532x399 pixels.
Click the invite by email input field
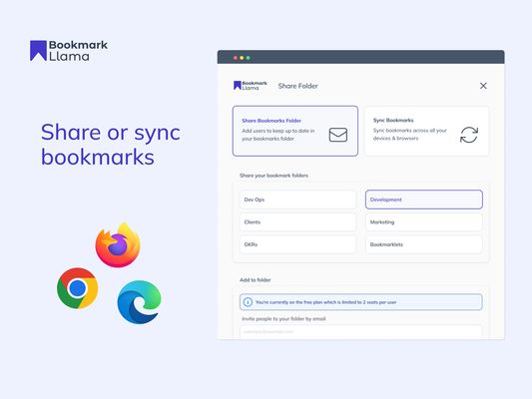pos(360,332)
